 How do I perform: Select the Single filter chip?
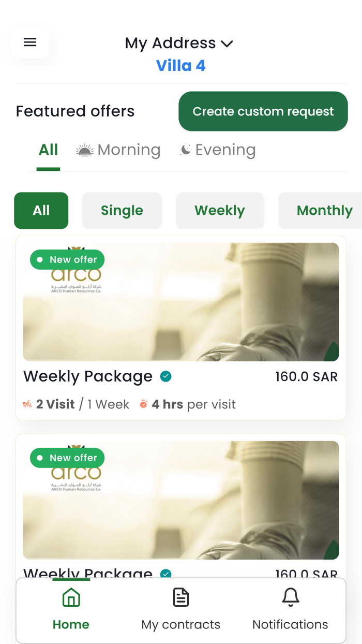click(122, 210)
